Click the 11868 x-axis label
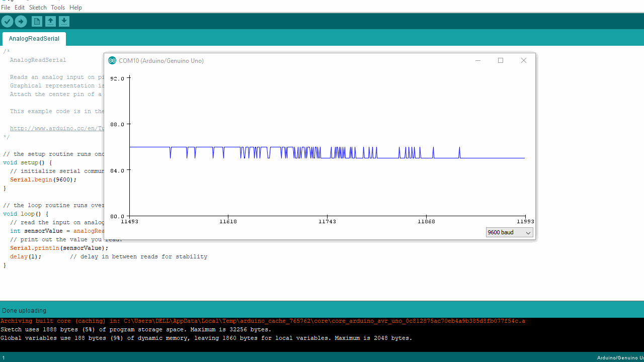Image resolution: width=644 pixels, height=362 pixels. point(426,222)
